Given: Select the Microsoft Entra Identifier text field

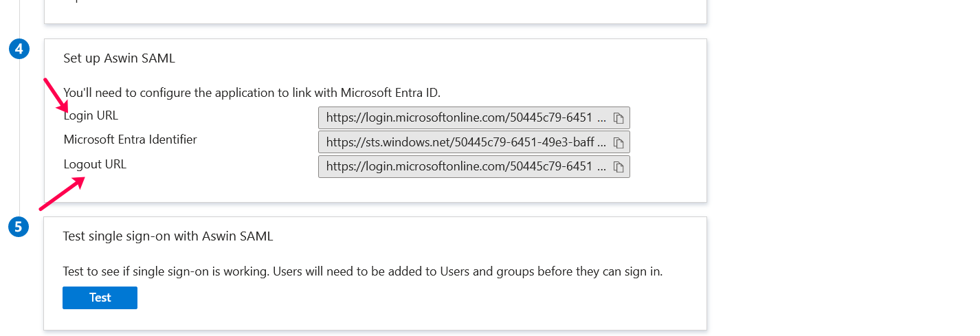Looking at the screenshot, I should coord(465,143).
